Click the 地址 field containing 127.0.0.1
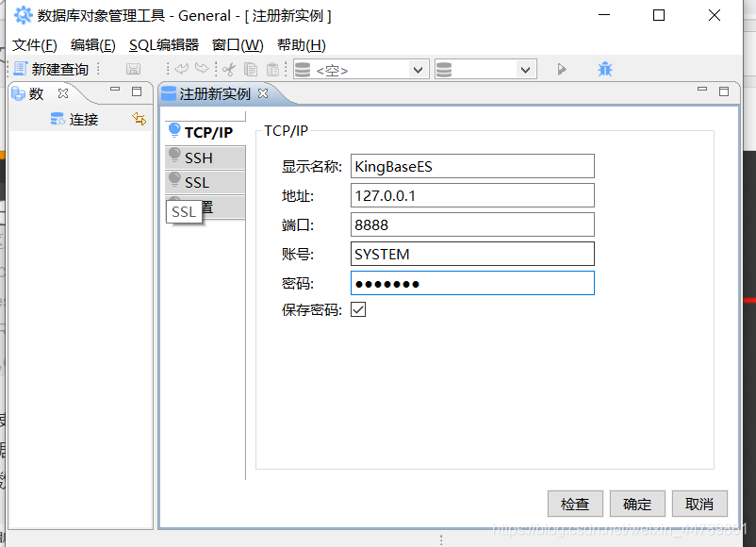 [x=472, y=195]
